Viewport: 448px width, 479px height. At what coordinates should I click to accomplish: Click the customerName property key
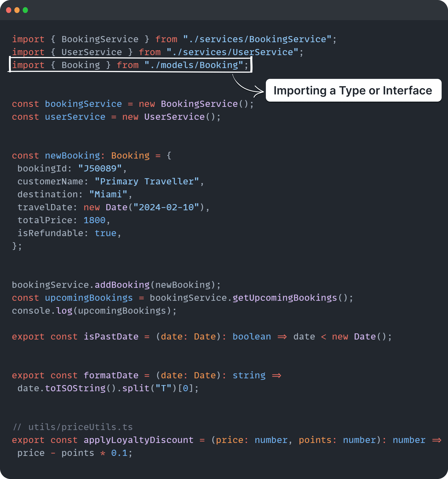[x=50, y=182]
